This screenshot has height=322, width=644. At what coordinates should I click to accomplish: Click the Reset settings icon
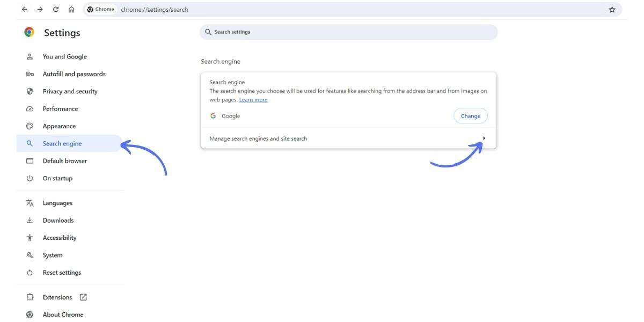(30, 273)
